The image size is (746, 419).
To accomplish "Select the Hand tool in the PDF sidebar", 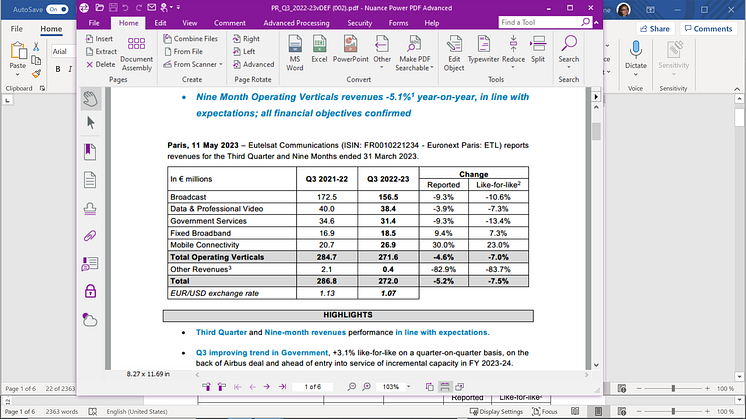I will click(90, 99).
